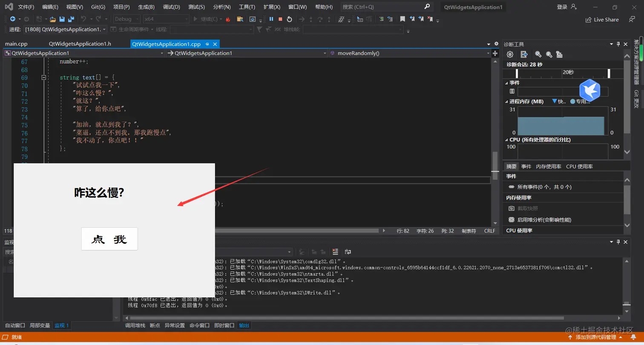Open the Debug configuration dropdown

pyautogui.click(x=127, y=19)
